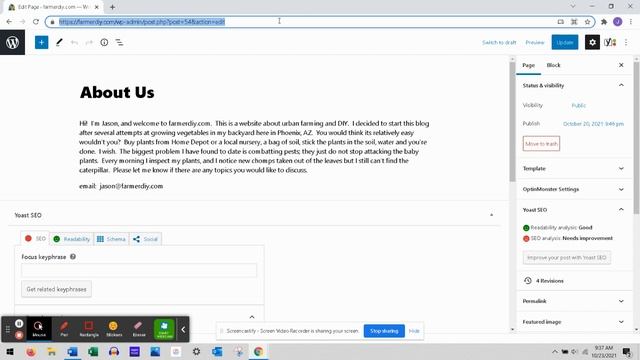Go back with the browser back arrow
Image resolution: width=640 pixels, height=360 pixels.
(9, 22)
